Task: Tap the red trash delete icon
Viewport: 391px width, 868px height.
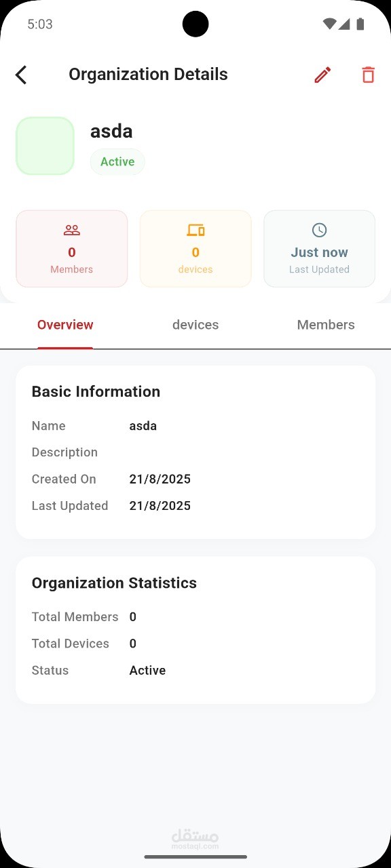Action: pyautogui.click(x=368, y=75)
